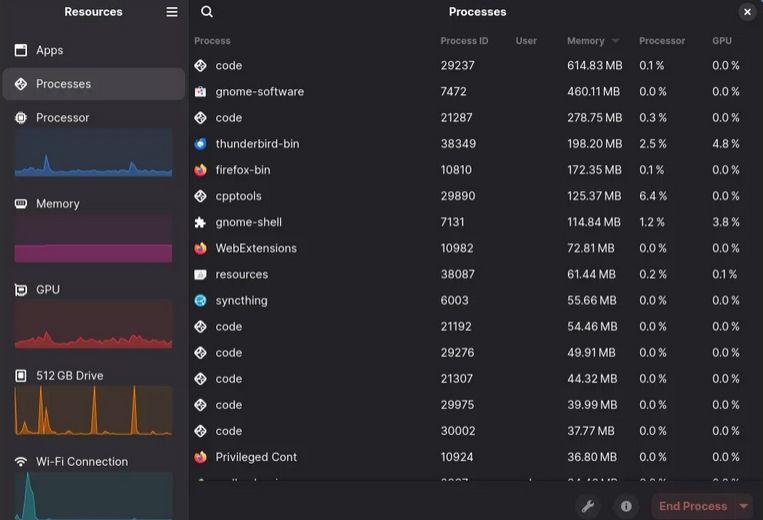
Task: Sort by the Process column header
Action: pos(212,41)
